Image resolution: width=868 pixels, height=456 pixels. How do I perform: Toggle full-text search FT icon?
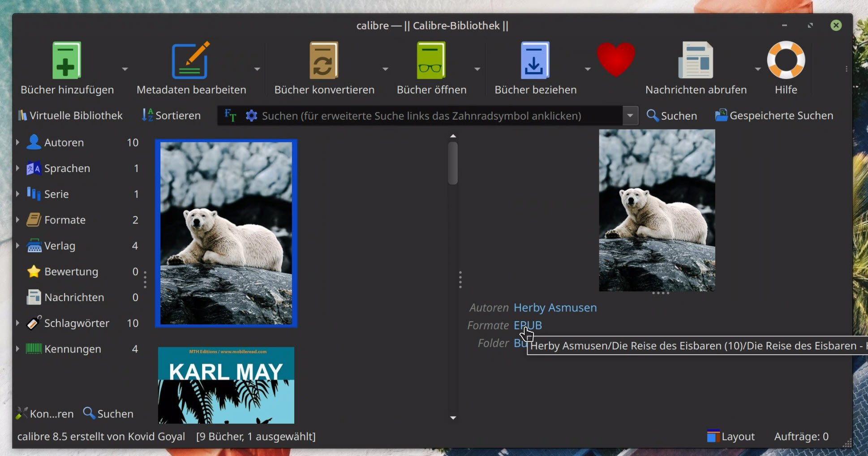[x=230, y=116]
